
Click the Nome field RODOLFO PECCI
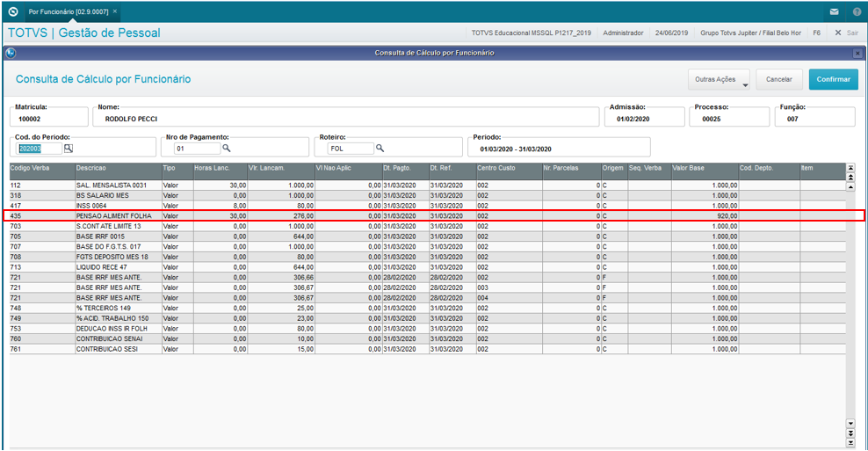[346, 119]
